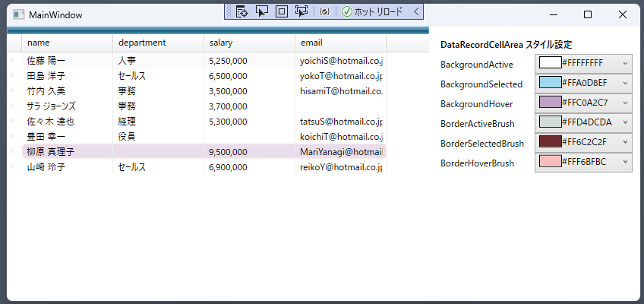
Task: Click the MariYanagi@hotmail email cell
Action: pos(341,152)
